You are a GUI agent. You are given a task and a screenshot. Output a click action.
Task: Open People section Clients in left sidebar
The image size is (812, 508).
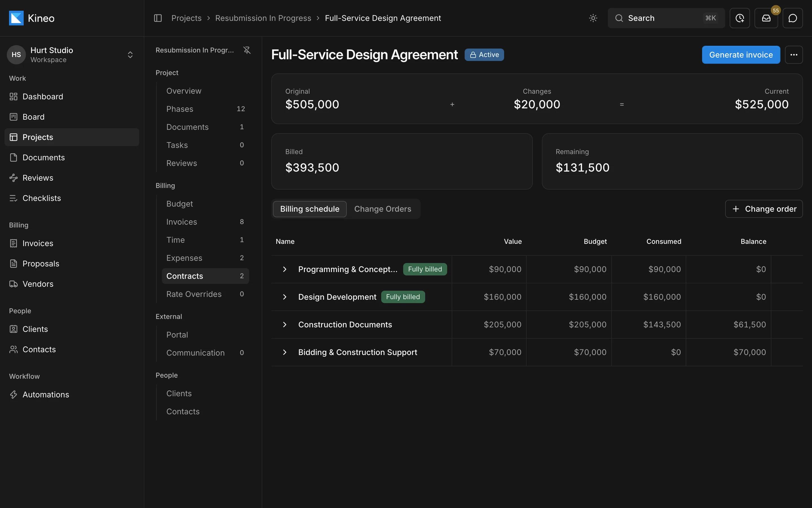pos(72,329)
